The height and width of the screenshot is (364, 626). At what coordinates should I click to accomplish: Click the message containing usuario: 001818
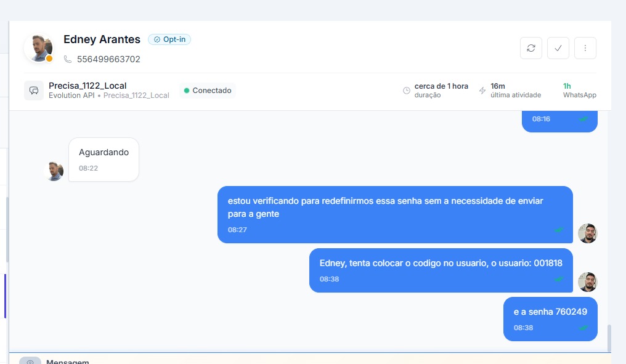pos(441,270)
